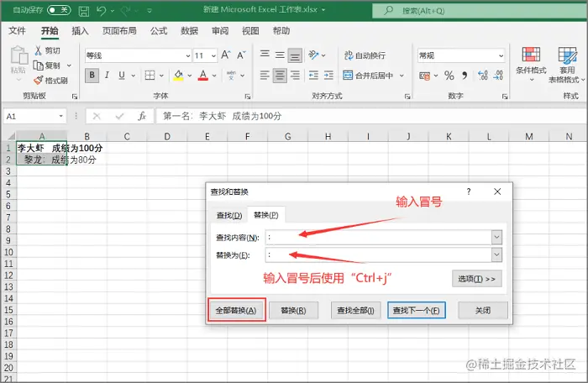
Task: Click 选项(T) >> button
Action: pyautogui.click(x=476, y=279)
